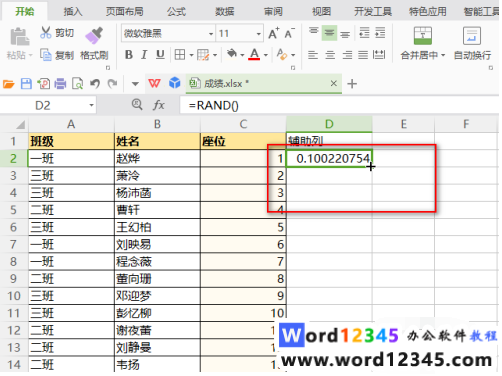Align text right

click(347, 55)
